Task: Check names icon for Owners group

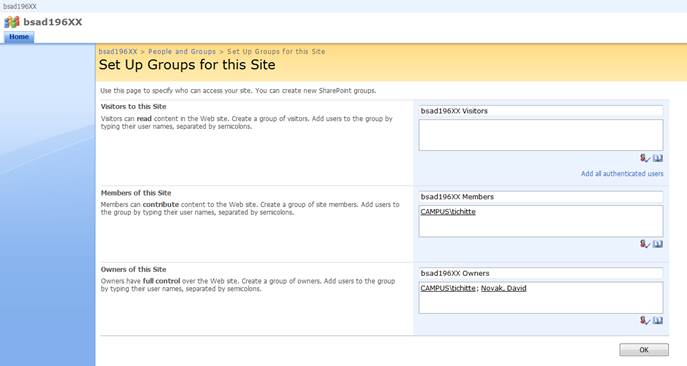Action: tap(645, 320)
